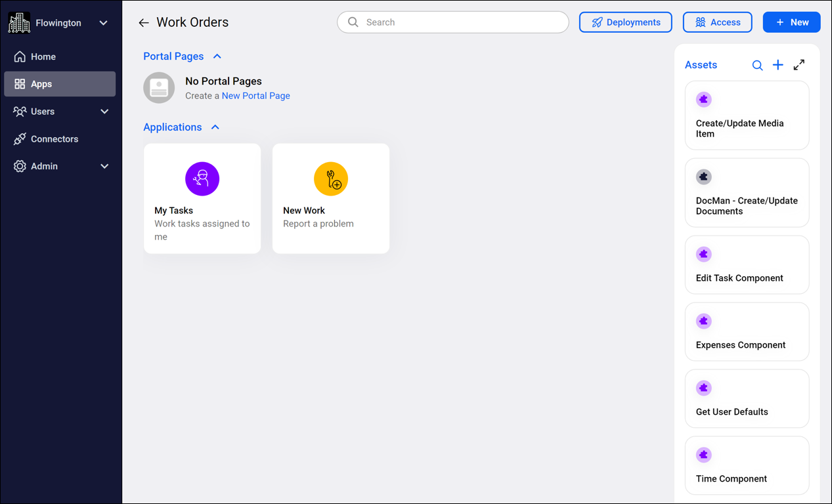Viewport: 832px width, 504px height.
Task: Select Apps in the sidebar
Action: coord(60,84)
